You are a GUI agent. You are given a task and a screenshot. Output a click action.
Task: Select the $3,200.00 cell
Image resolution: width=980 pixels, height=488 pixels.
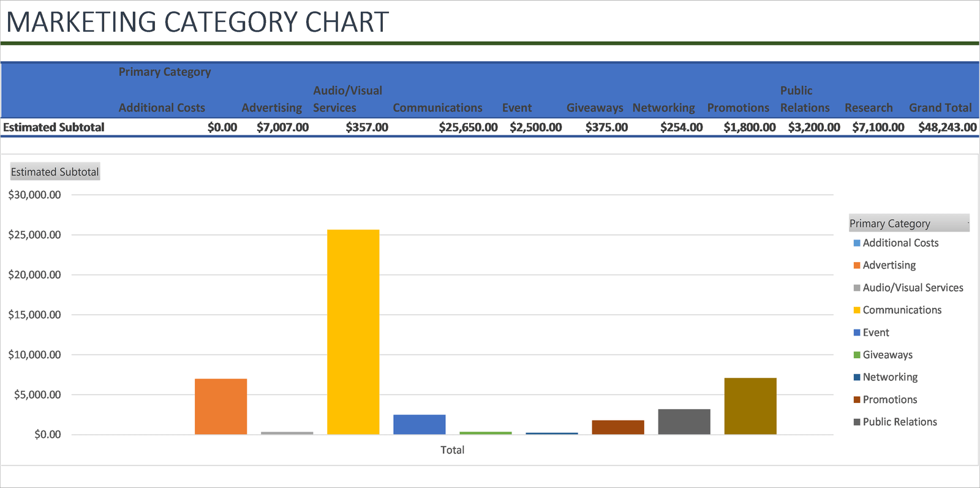814,127
